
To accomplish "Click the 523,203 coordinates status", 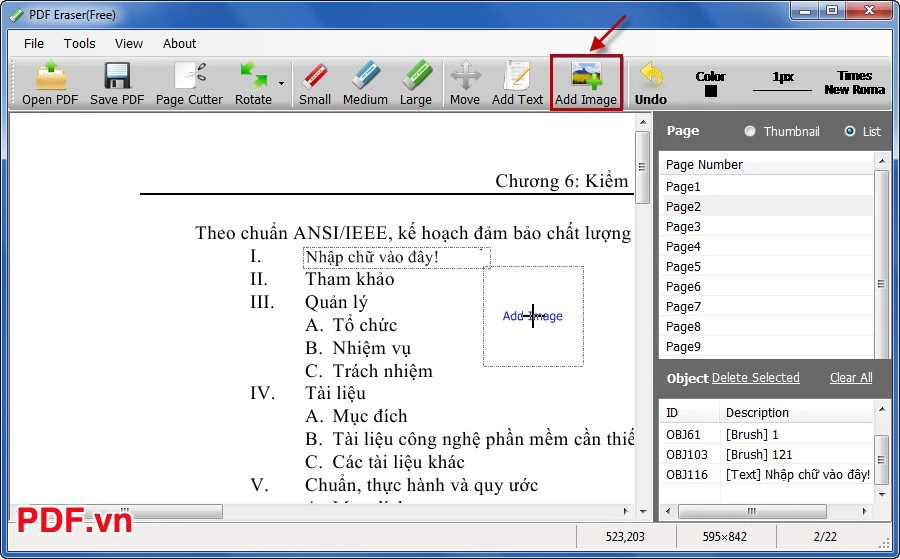I will tap(625, 537).
